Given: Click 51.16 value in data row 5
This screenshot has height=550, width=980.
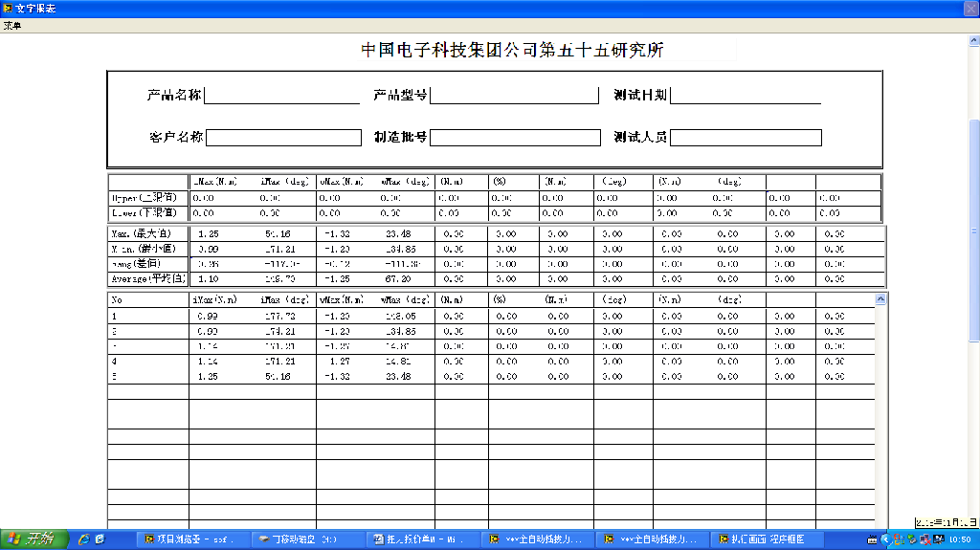Looking at the screenshot, I should click(x=278, y=376).
